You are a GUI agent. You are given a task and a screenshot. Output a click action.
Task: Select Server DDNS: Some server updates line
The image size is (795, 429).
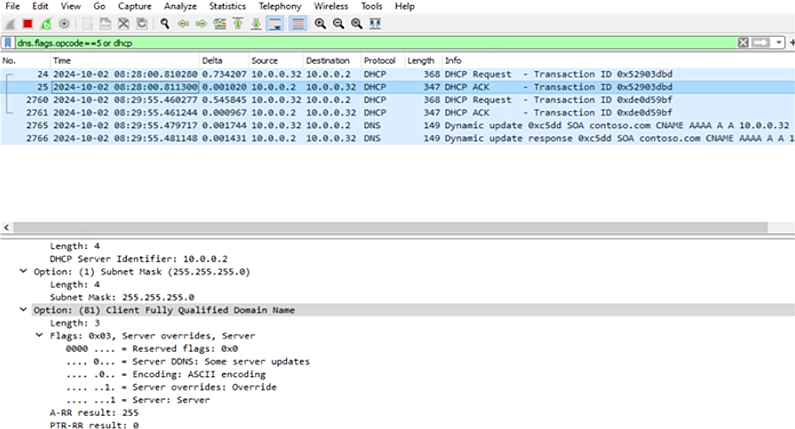tap(188, 362)
